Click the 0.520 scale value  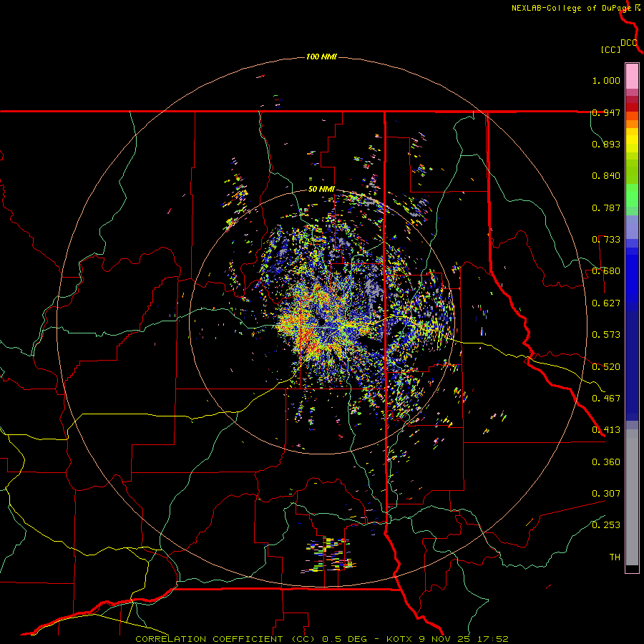point(606,367)
